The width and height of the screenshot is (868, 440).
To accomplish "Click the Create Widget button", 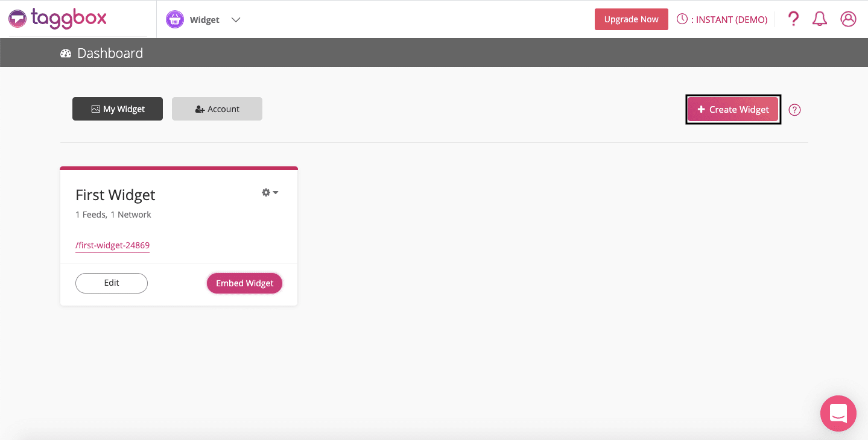I will (733, 110).
